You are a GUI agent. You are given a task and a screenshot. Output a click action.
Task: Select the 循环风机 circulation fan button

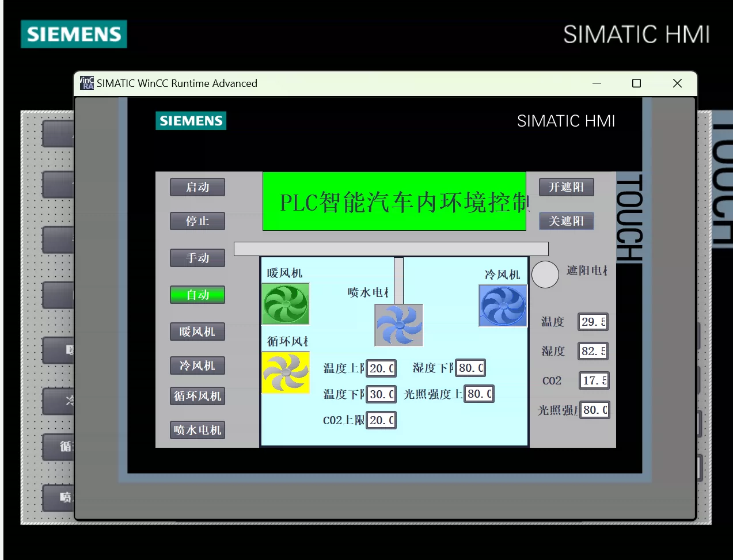[x=198, y=396]
